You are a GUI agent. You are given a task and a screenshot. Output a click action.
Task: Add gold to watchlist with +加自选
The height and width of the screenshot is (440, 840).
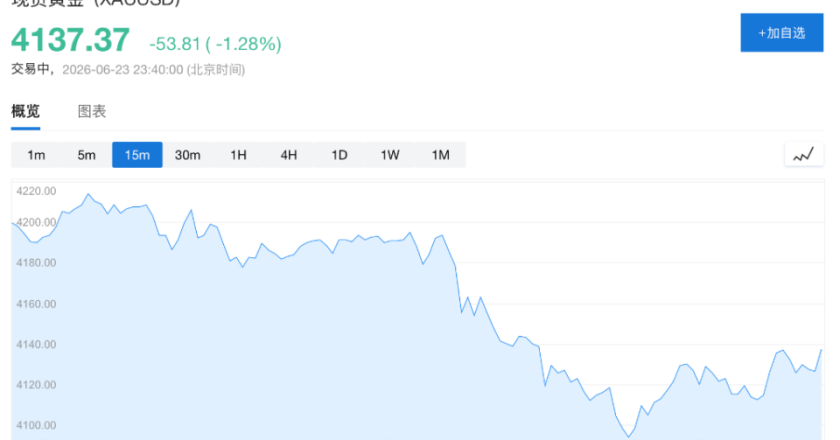tap(782, 33)
